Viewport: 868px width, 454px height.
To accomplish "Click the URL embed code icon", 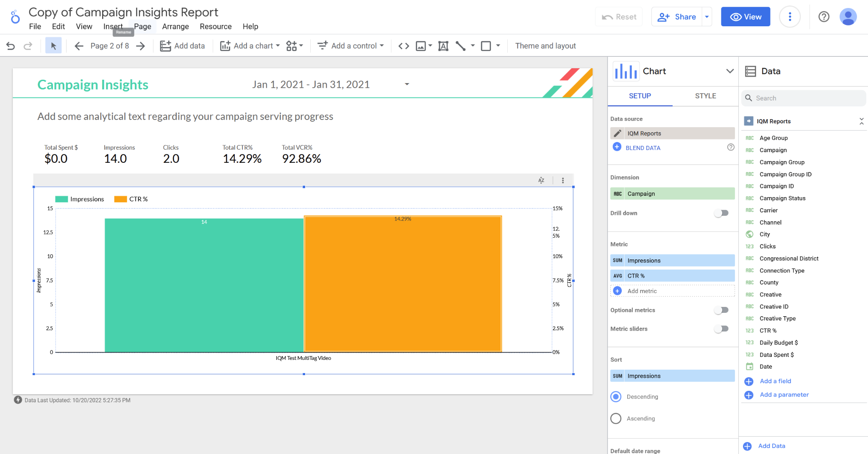I will click(x=403, y=46).
